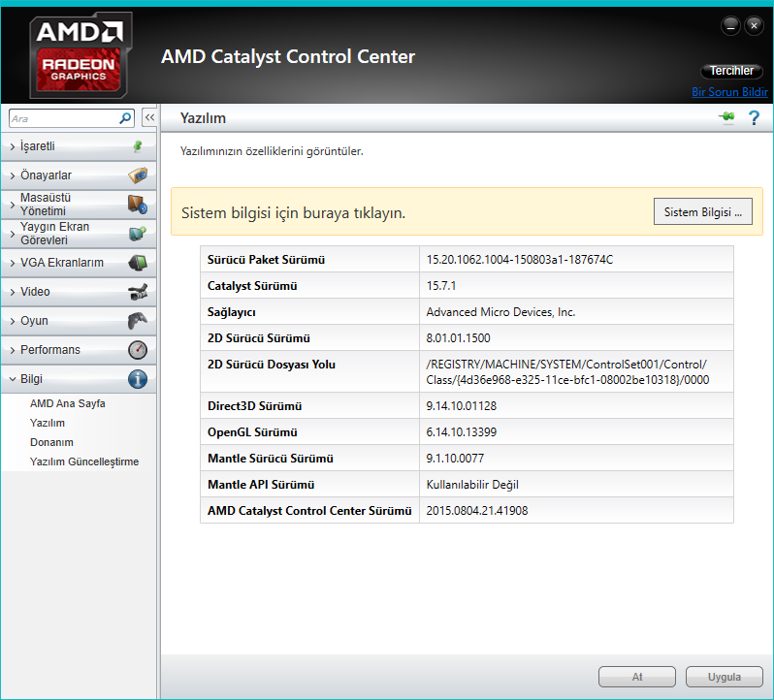774x700 pixels.
Task: Click the Kullanılabilir Değil value
Action: (472, 485)
